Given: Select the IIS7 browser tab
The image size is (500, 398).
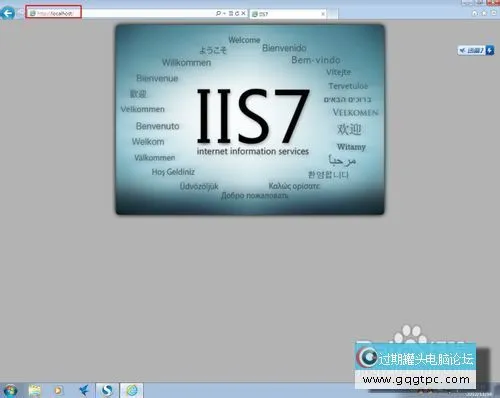Looking at the screenshot, I should click(288, 14).
